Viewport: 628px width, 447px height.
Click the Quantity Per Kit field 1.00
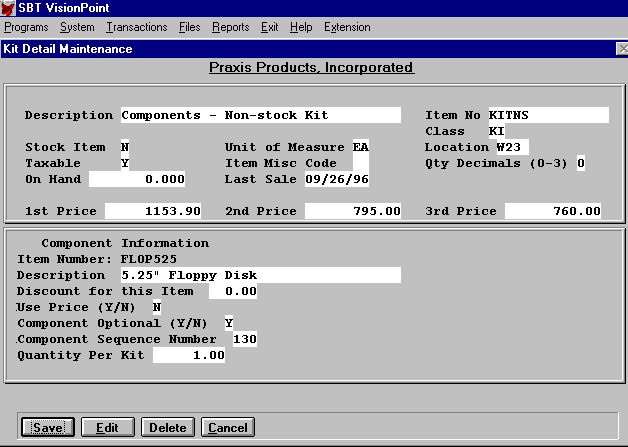pyautogui.click(x=189, y=355)
